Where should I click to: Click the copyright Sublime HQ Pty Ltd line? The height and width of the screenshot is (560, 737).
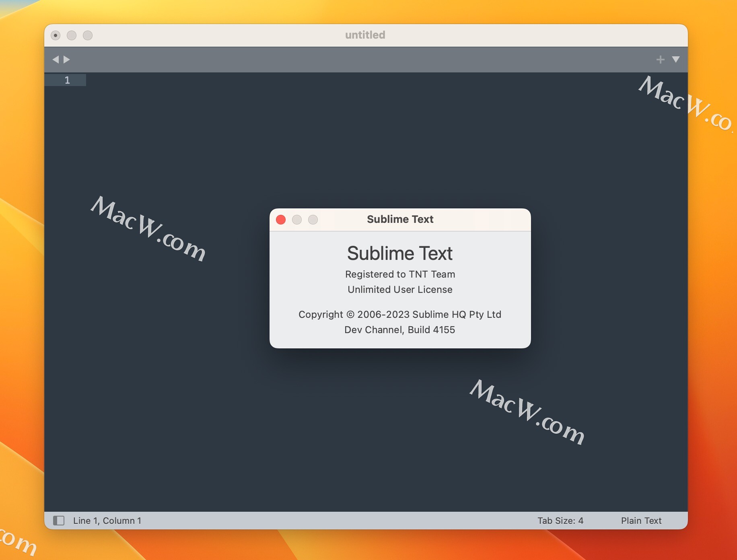[x=400, y=315]
